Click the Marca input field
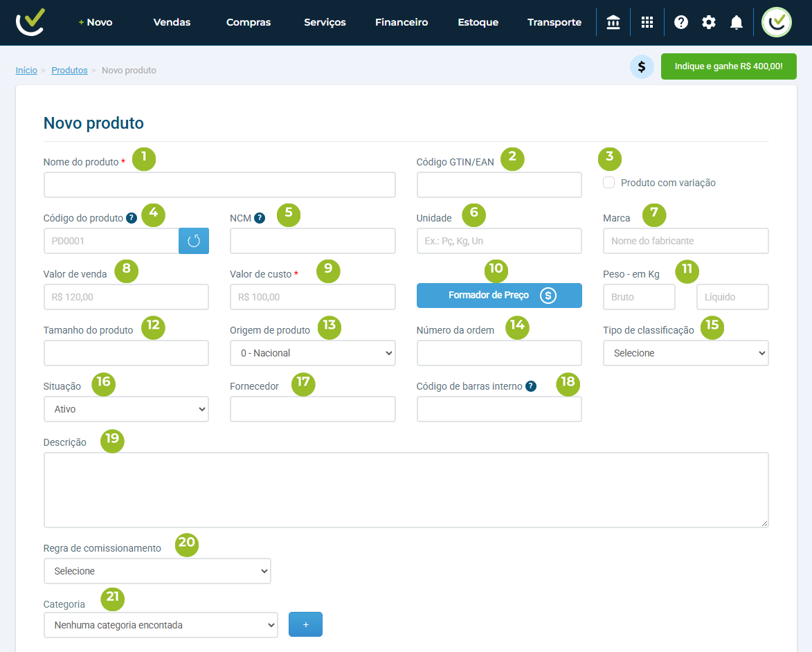 click(685, 241)
